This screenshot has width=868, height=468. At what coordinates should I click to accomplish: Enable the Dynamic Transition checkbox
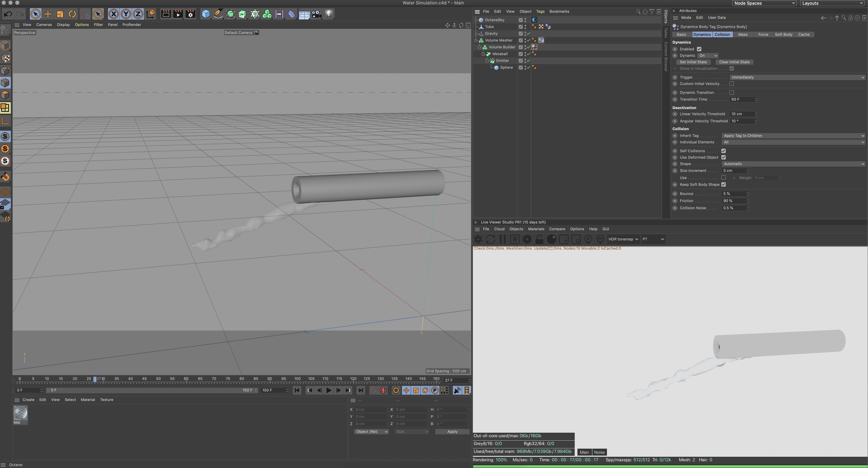point(732,92)
